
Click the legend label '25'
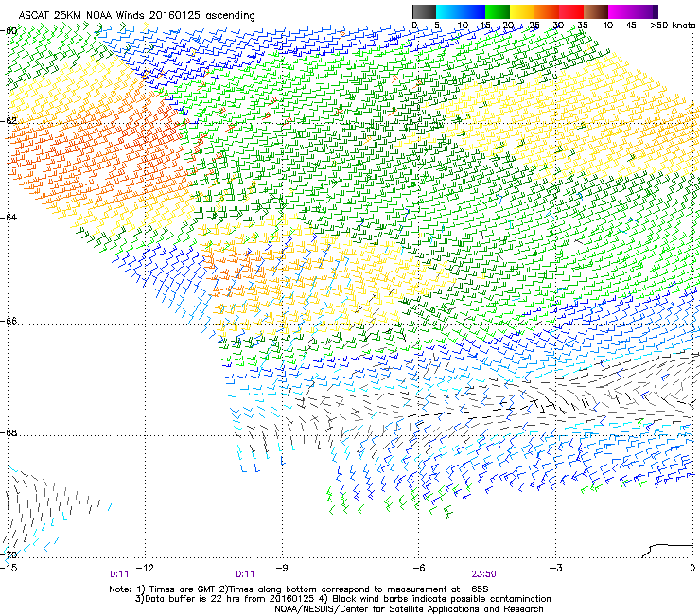tap(534, 26)
